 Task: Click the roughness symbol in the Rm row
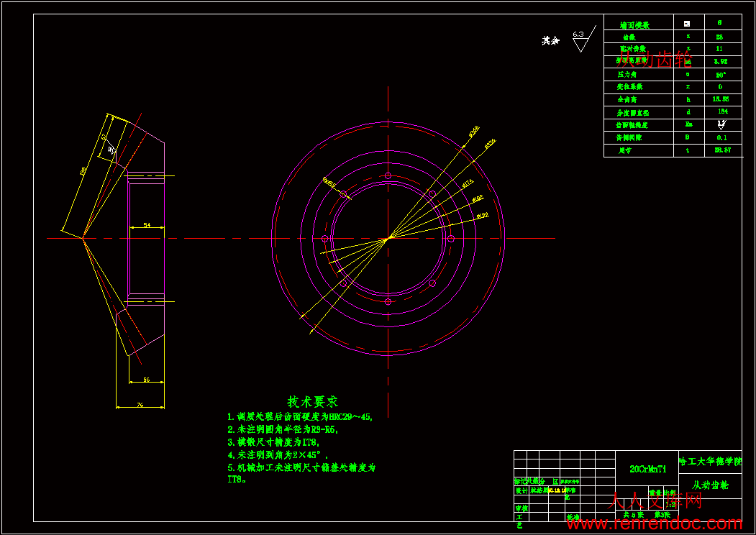[x=721, y=125]
